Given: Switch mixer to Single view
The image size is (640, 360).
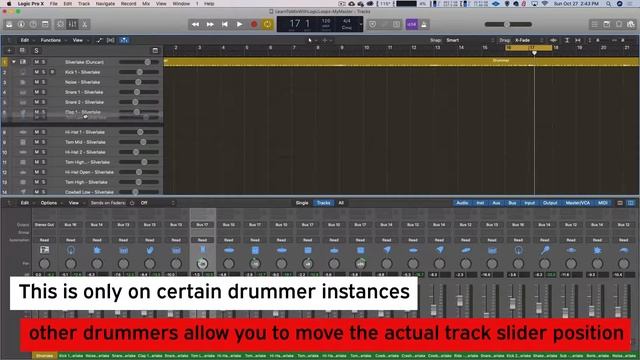Looking at the screenshot, I should click(302, 203).
